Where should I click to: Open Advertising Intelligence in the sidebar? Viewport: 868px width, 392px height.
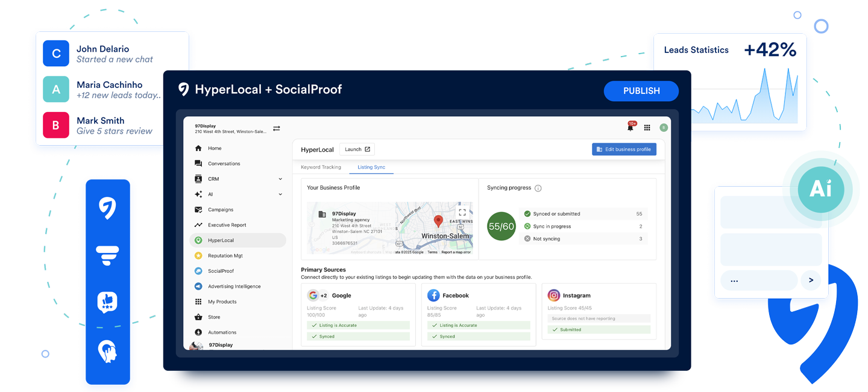tap(234, 287)
